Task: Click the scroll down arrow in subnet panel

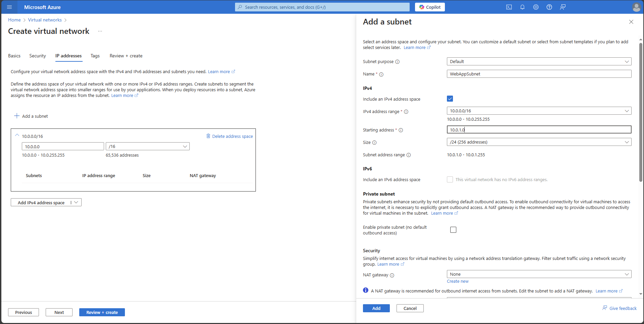Action: pyautogui.click(x=641, y=294)
